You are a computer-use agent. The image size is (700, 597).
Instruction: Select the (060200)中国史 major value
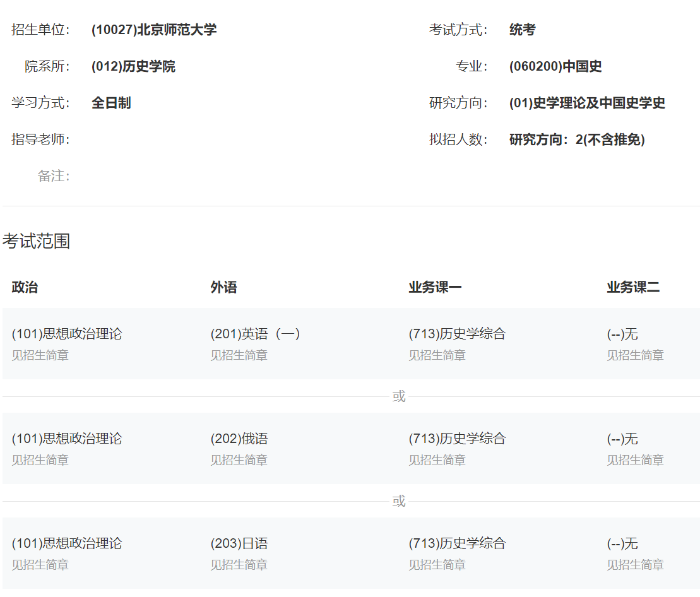click(555, 66)
